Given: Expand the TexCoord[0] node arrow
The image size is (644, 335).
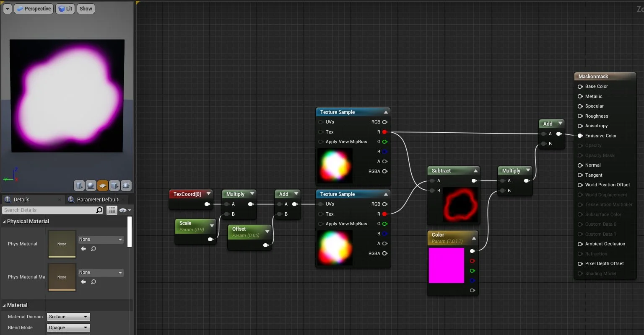Looking at the screenshot, I should (208, 194).
